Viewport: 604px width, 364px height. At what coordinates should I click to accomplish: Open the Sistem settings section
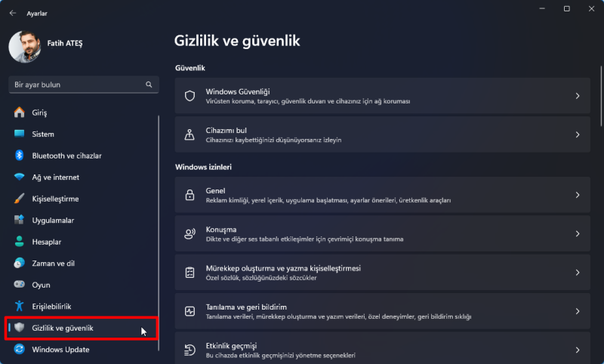pos(43,134)
